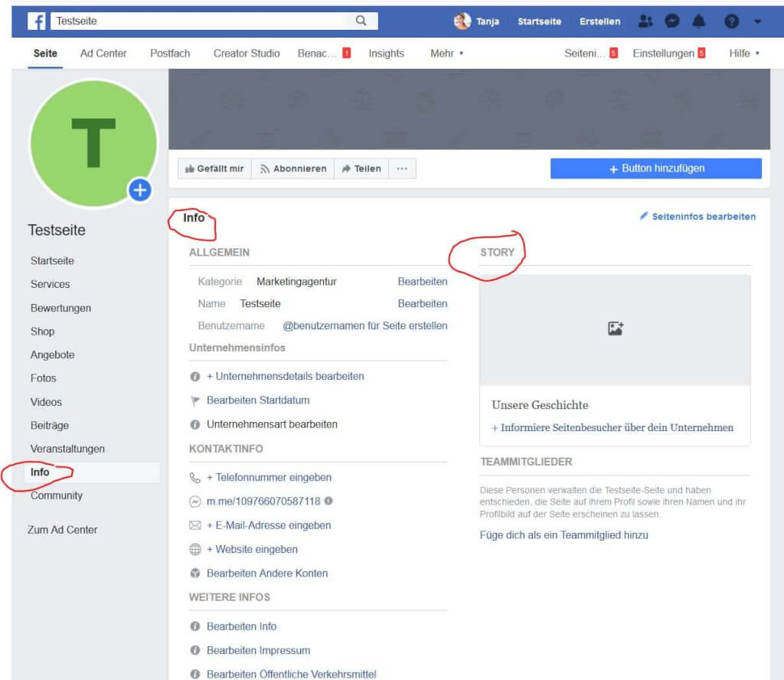Click the Facebook logo icon
784x680 pixels.
coord(37,21)
